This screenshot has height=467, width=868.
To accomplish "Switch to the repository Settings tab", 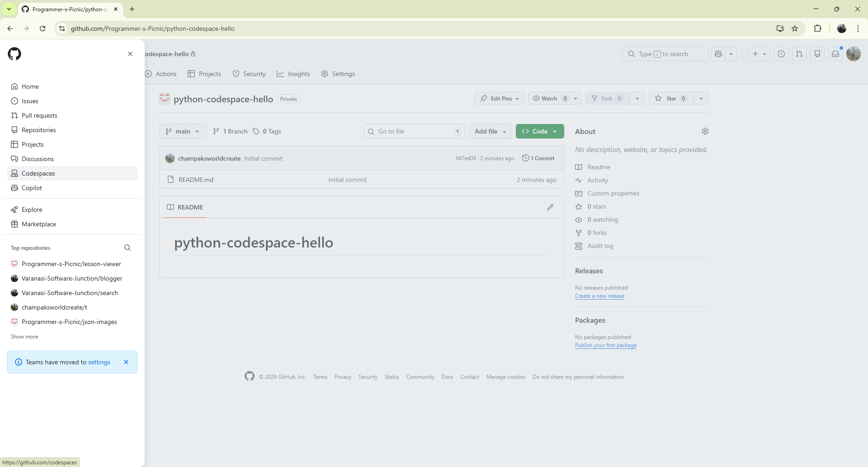I will pos(338,74).
